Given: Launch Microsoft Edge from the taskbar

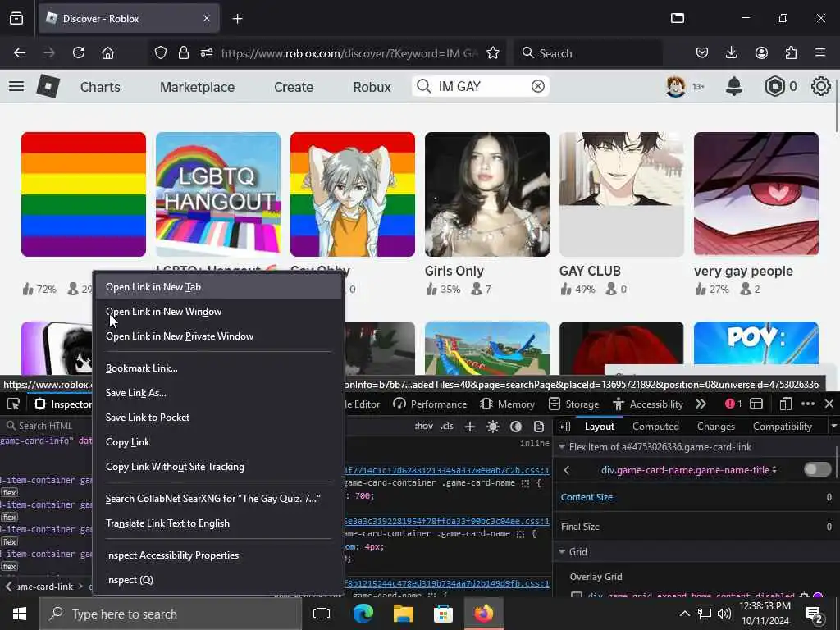Looking at the screenshot, I should pyautogui.click(x=363, y=614).
